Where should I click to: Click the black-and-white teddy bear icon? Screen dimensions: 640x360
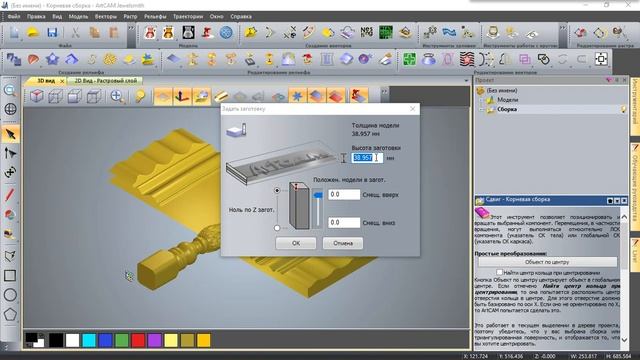coord(188,32)
